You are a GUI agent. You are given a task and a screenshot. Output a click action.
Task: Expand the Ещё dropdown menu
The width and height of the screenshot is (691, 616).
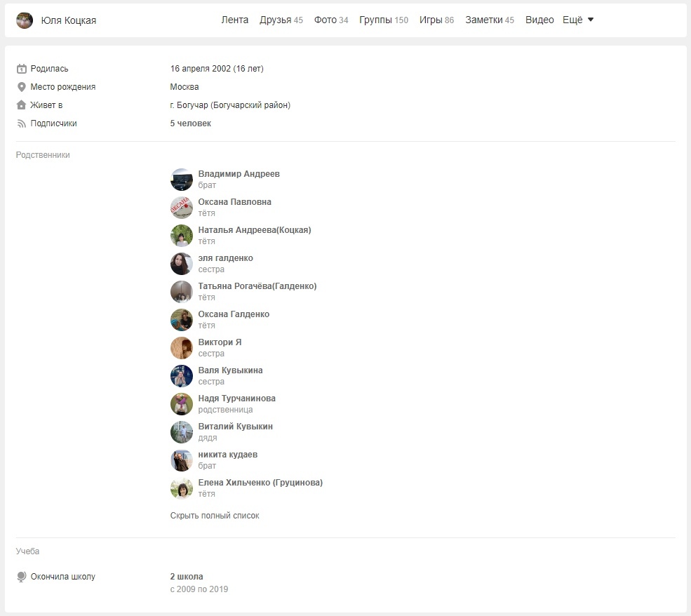(x=578, y=20)
